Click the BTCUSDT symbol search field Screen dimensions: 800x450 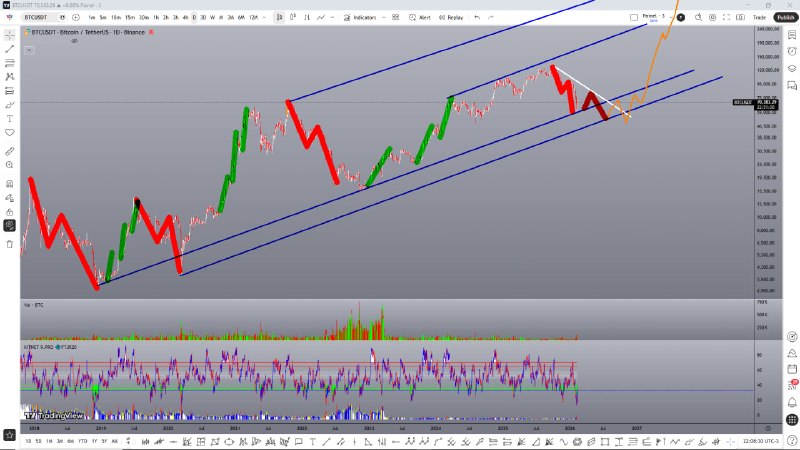(45, 17)
